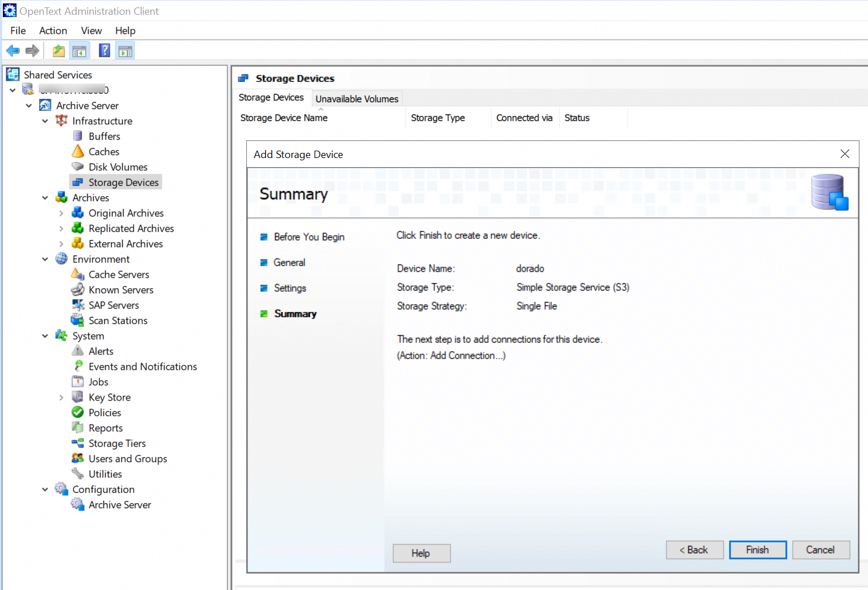Click the Caches triangle icon

pos(78,151)
